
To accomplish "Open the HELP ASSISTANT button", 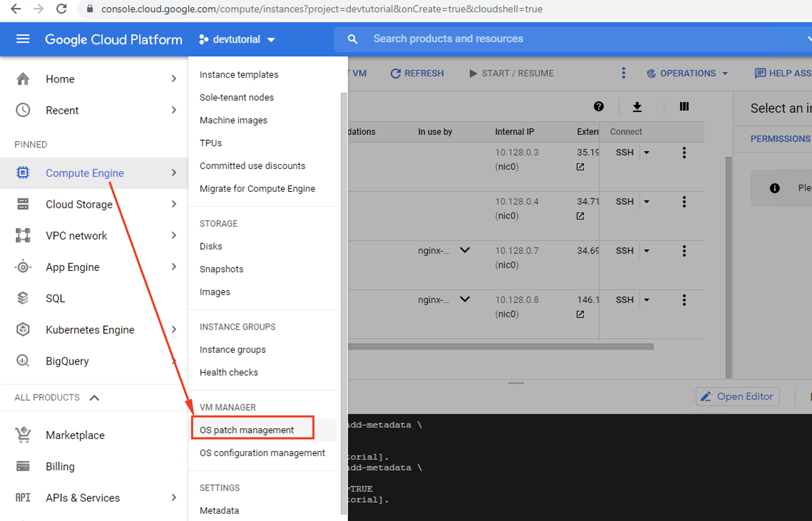I will 783,73.
